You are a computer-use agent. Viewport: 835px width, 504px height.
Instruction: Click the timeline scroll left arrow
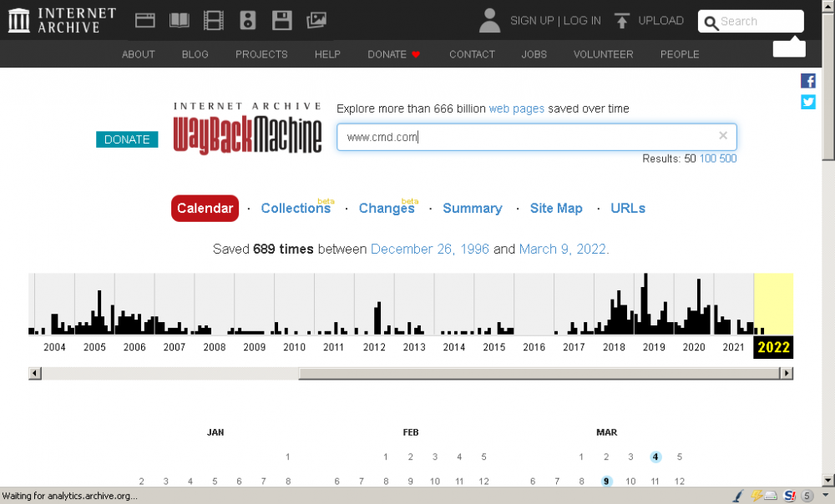click(34, 373)
